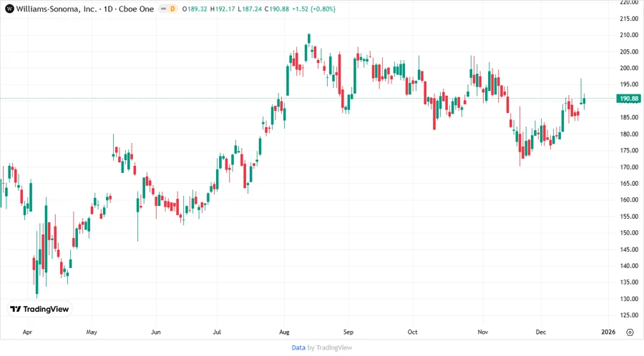The height and width of the screenshot is (356, 644).
Task: Click the Oct label on time axis
Action: [412, 332]
